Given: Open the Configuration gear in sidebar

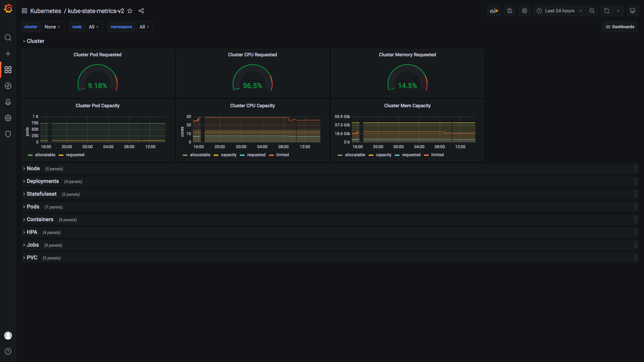Looking at the screenshot, I should point(8,118).
